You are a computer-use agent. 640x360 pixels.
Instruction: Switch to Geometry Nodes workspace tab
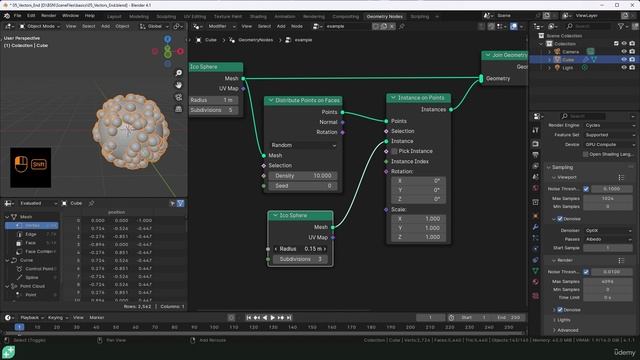coord(384,16)
